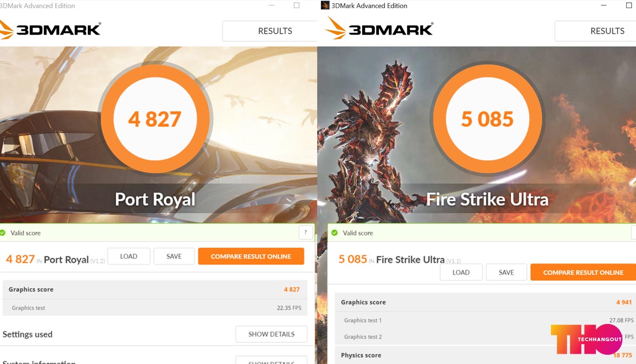
Task: Maximize the left 3DMark window
Action: 297,5
